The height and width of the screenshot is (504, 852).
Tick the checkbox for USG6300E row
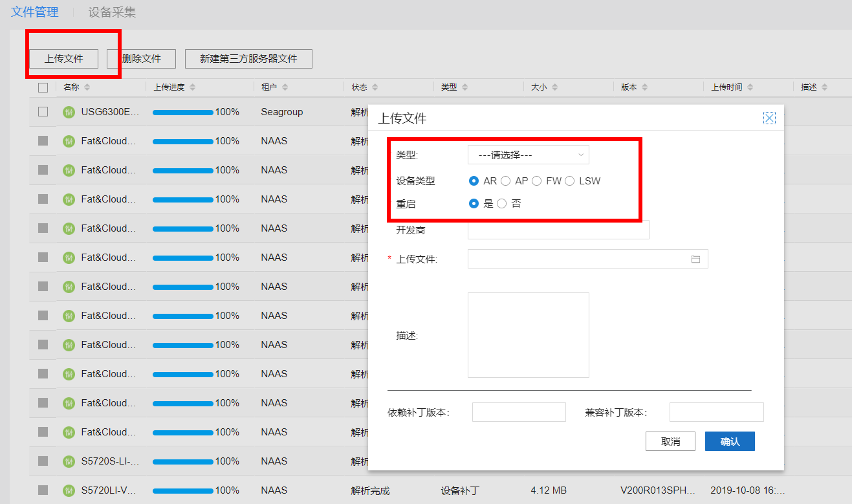click(43, 112)
